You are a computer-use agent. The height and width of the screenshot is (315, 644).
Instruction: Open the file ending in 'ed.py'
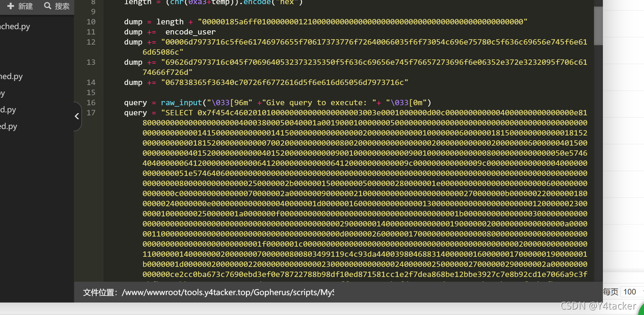pos(9,126)
